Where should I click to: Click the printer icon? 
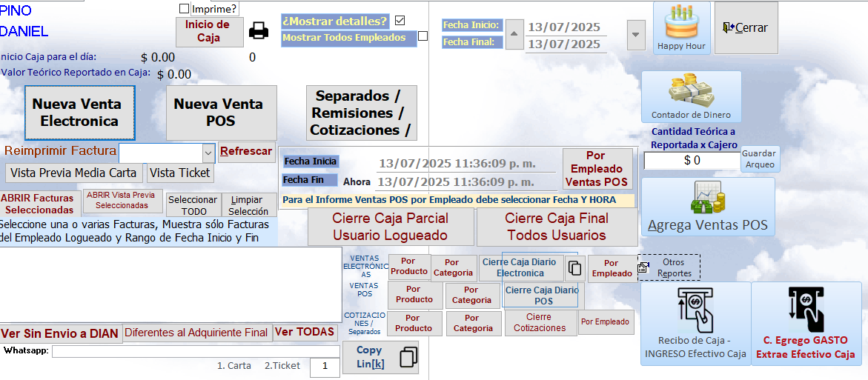(258, 31)
